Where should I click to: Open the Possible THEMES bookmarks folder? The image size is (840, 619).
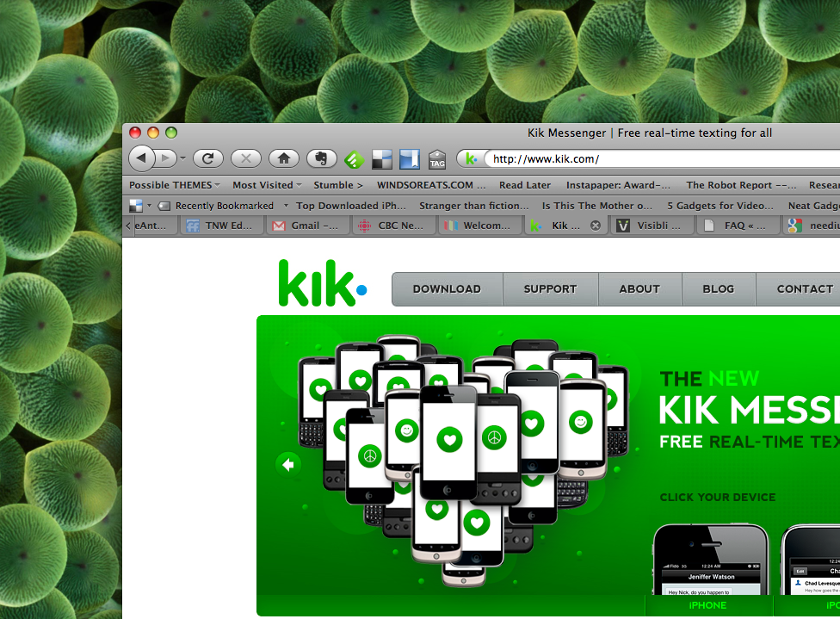pos(174,185)
